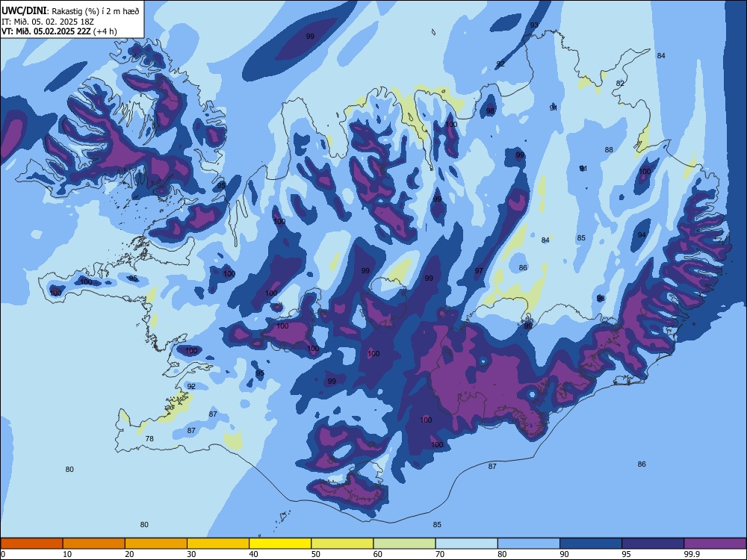Pick the golden 30–40 legend swatch
The image size is (747, 560).
pos(218,544)
